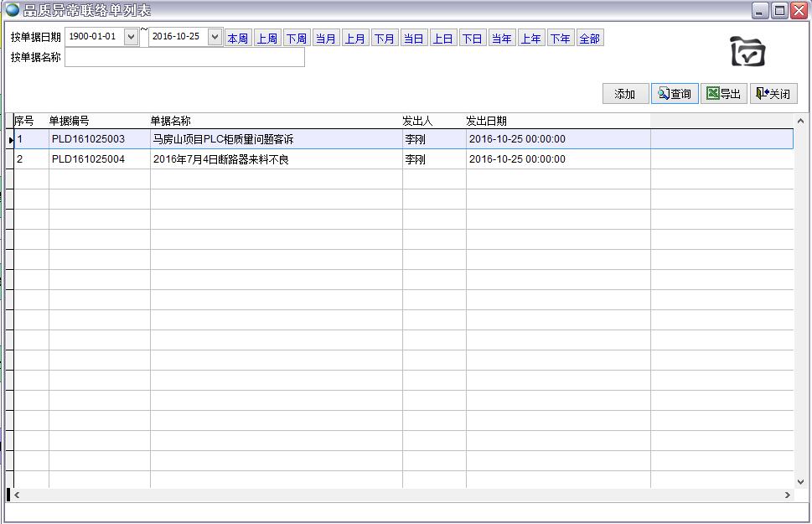Image resolution: width=812 pixels, height=524 pixels.
Task: Click the 发出日期 column header
Action: pyautogui.click(x=487, y=121)
